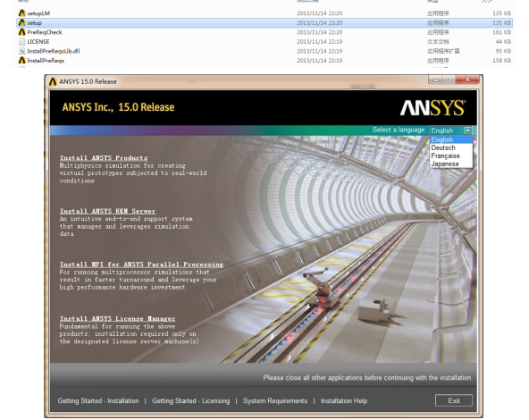Image resolution: width=529 pixels, height=420 pixels.
Task: Open the System Requirements link
Action: [x=275, y=400]
